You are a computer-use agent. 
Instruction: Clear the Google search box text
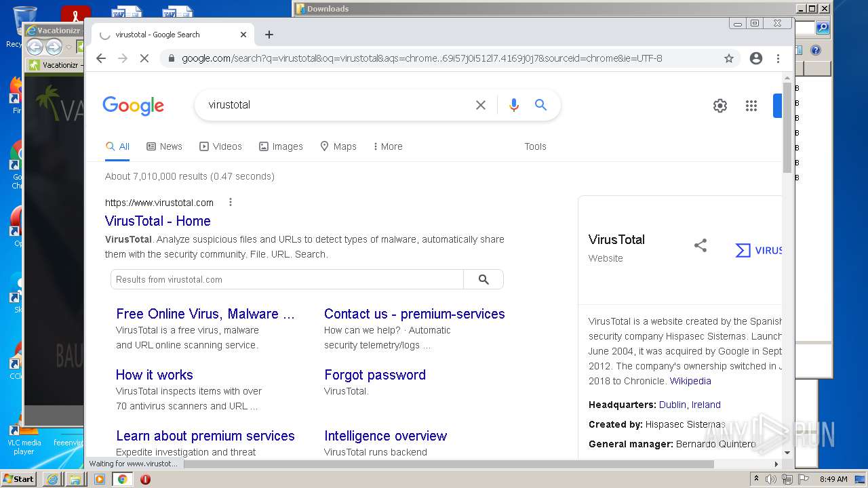pyautogui.click(x=481, y=105)
